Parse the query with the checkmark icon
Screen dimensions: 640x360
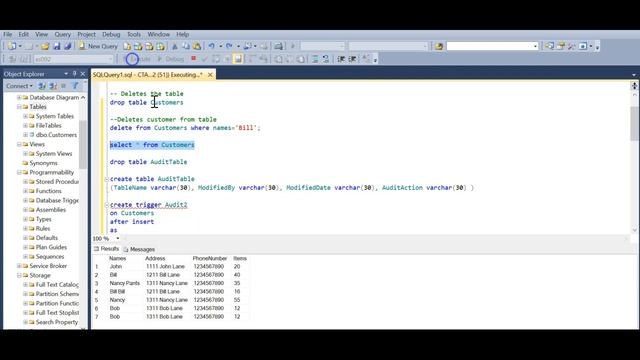(204, 59)
